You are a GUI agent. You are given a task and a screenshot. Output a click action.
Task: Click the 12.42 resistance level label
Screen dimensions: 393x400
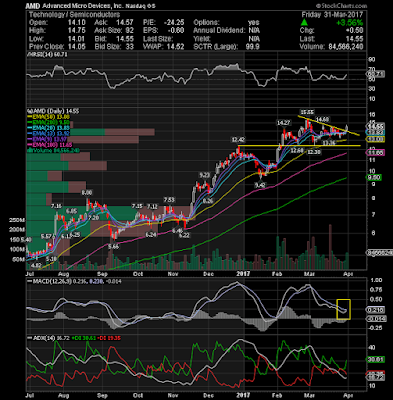click(238, 138)
